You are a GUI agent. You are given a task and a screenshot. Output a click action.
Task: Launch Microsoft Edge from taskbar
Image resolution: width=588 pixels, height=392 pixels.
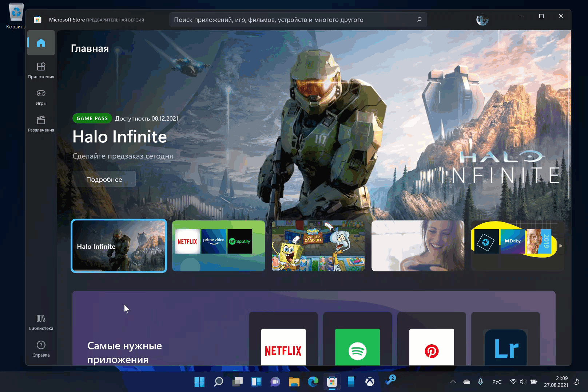[313, 382]
